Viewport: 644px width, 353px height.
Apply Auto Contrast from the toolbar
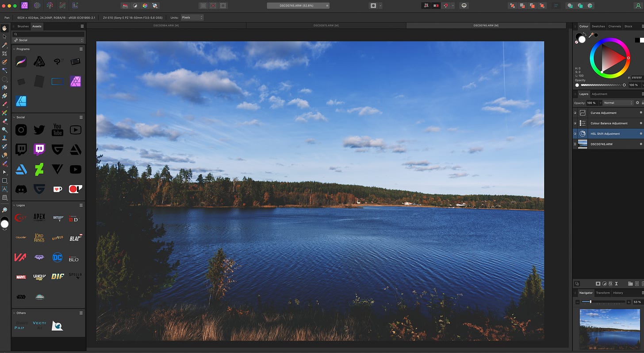(x=135, y=6)
